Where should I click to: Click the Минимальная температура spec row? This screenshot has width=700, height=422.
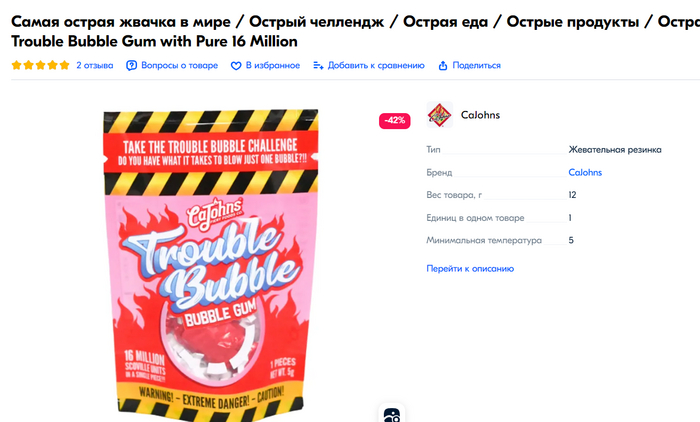pyautogui.click(x=500, y=240)
